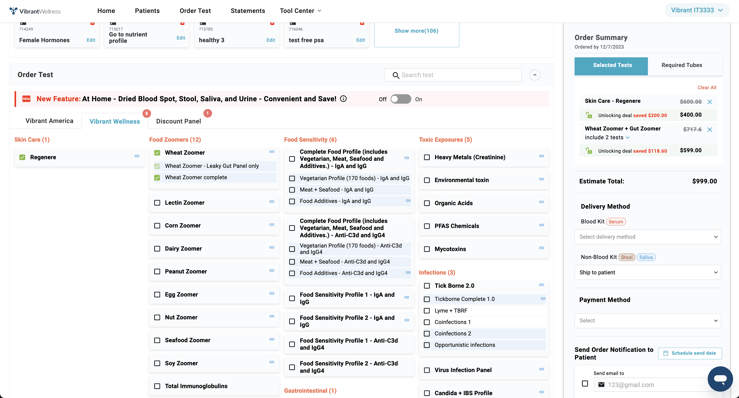Click the details icon for Food Sensitivity Profile 1 - IgA and IgG
Viewport: 739px width, 398px height.
tap(407, 297)
